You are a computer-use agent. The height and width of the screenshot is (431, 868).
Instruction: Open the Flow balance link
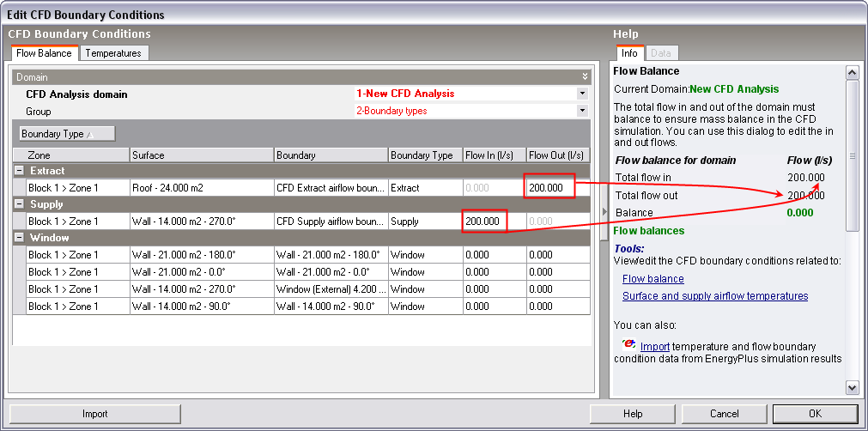click(653, 279)
